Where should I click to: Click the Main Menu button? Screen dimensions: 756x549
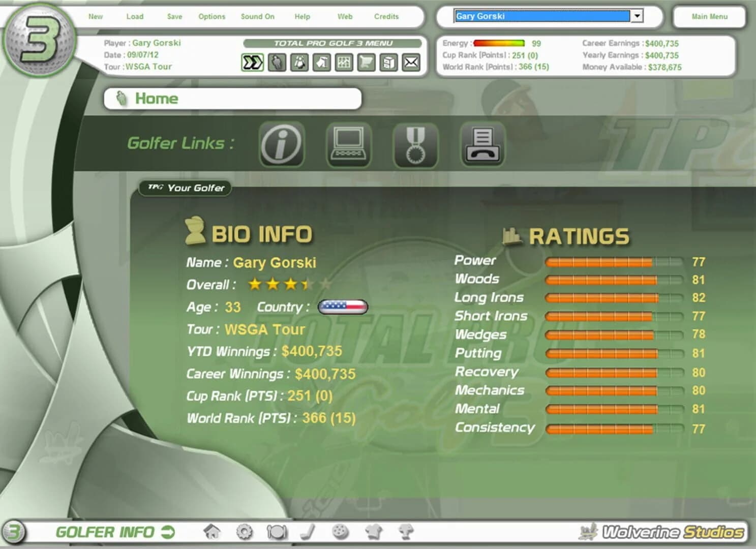coord(708,16)
